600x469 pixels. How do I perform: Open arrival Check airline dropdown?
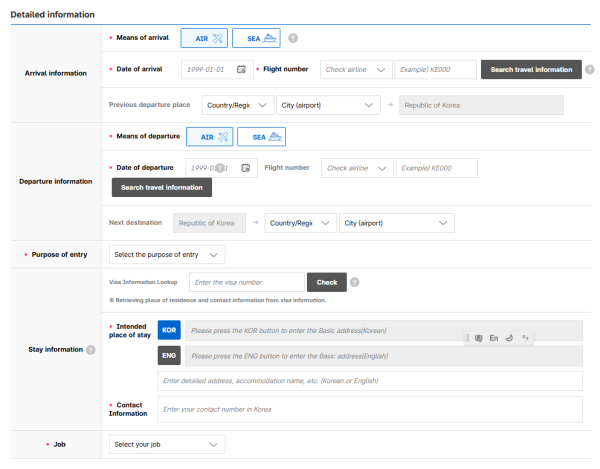coord(354,69)
